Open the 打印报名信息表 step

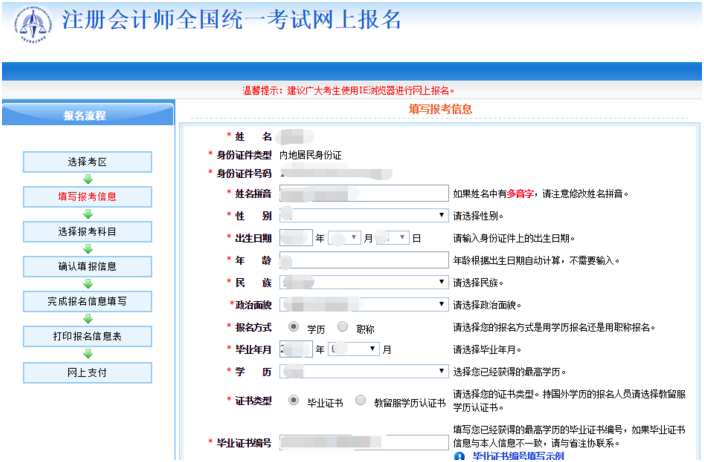pos(88,336)
